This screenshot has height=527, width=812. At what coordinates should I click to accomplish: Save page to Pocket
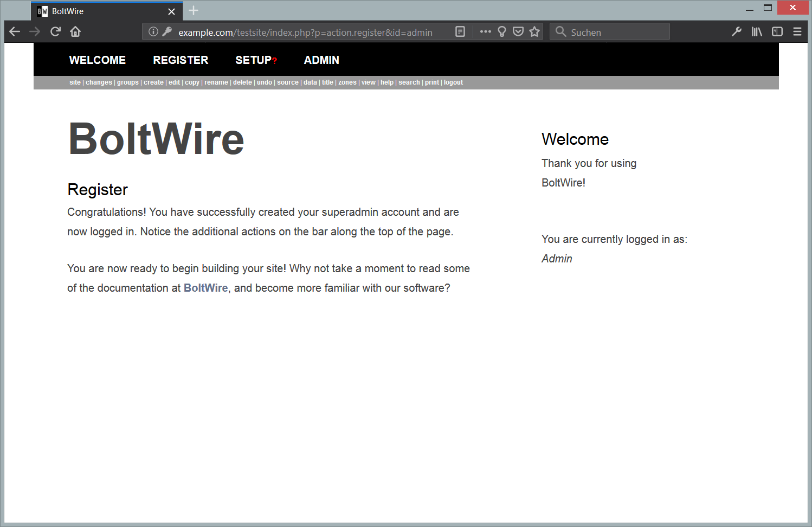518,31
